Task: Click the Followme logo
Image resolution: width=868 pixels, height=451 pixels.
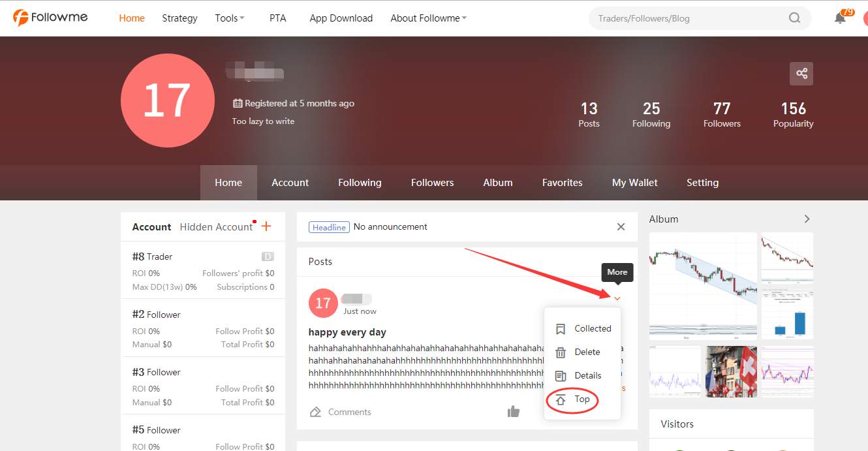Action: point(50,18)
